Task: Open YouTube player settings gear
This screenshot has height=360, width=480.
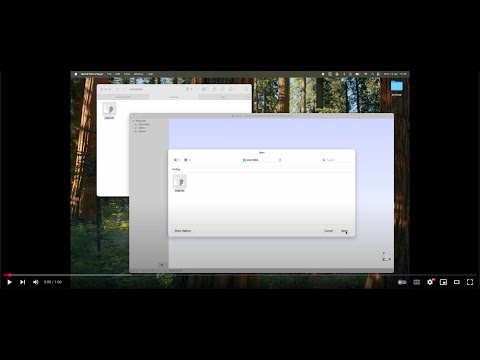Action: click(x=430, y=282)
